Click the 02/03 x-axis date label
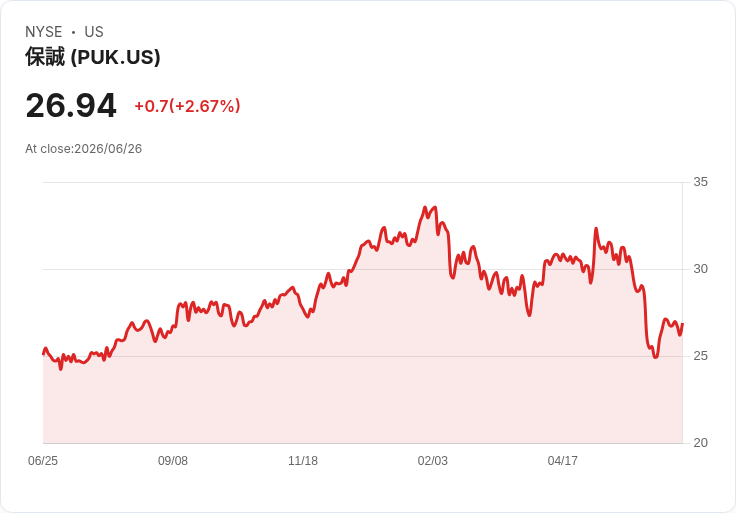 point(433,461)
